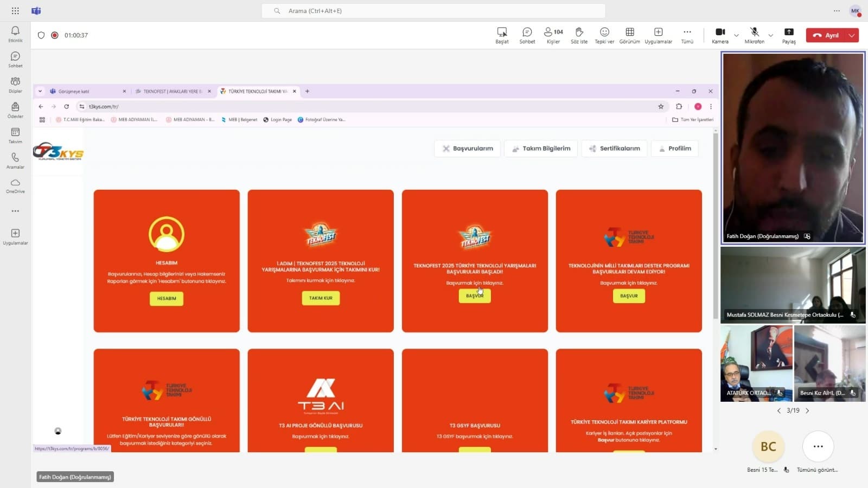Open Takvim calendar in the sidebar

click(15, 136)
